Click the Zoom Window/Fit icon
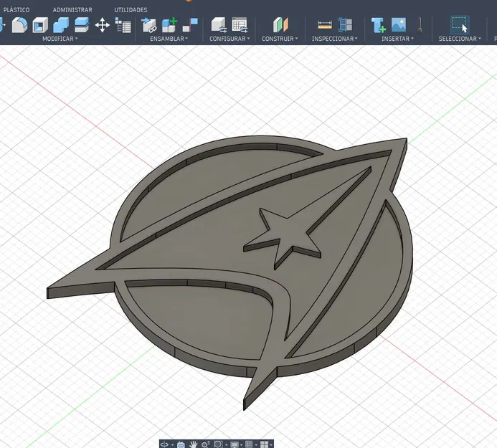Screen dimensions: 497x448 [x=218, y=444]
